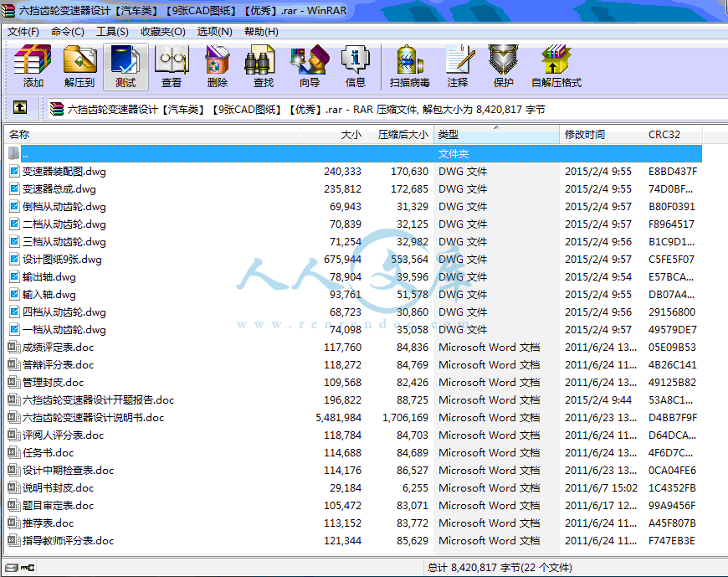728x577 pixels.
Task: Click the 解压到 (Extract To) toolbar icon
Action: [79, 59]
